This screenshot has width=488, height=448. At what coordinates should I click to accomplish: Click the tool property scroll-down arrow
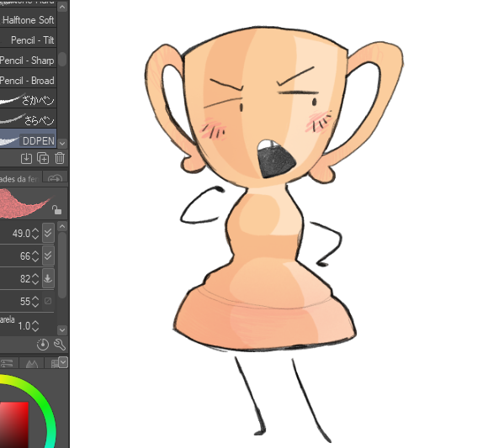tap(62, 329)
